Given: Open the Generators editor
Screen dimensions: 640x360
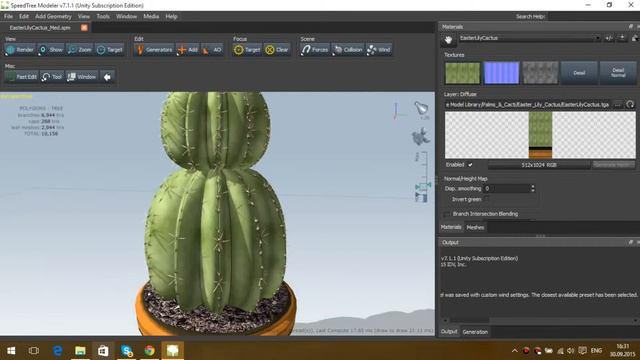Looking at the screenshot, I should point(154,50).
